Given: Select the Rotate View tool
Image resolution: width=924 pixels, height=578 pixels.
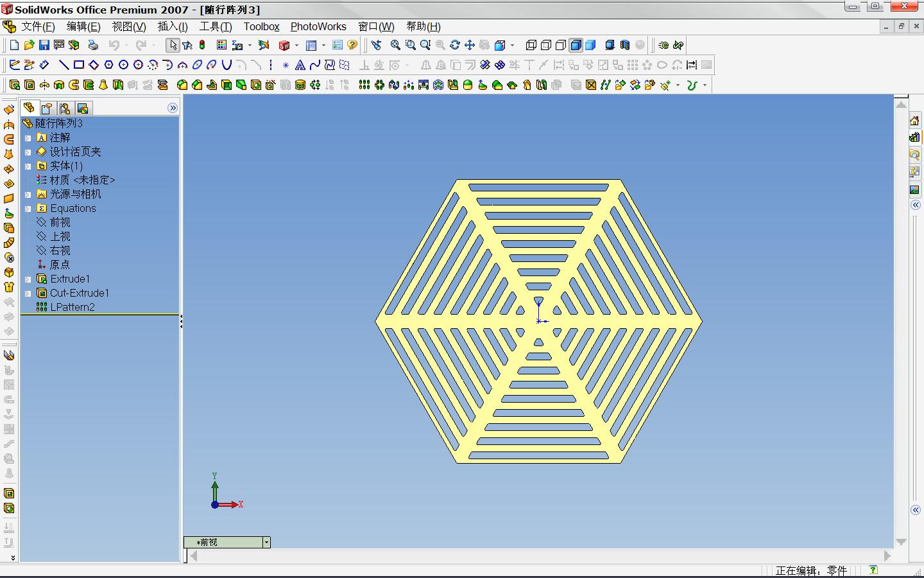Looking at the screenshot, I should pyautogui.click(x=455, y=45).
